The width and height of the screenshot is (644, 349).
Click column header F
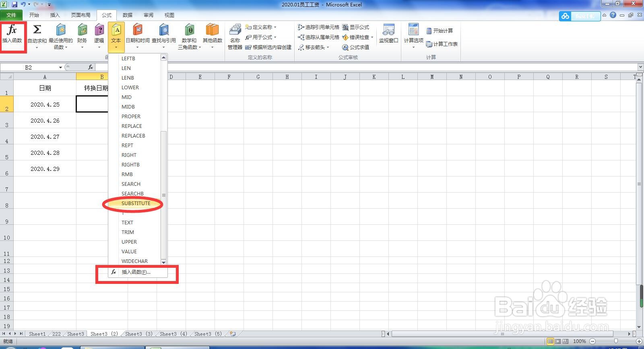tap(229, 76)
